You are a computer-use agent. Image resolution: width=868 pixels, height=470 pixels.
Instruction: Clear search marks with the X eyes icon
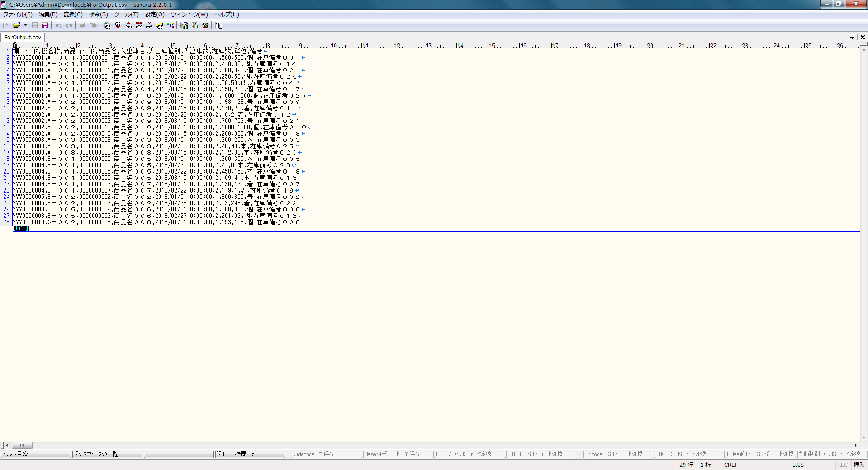(149, 26)
